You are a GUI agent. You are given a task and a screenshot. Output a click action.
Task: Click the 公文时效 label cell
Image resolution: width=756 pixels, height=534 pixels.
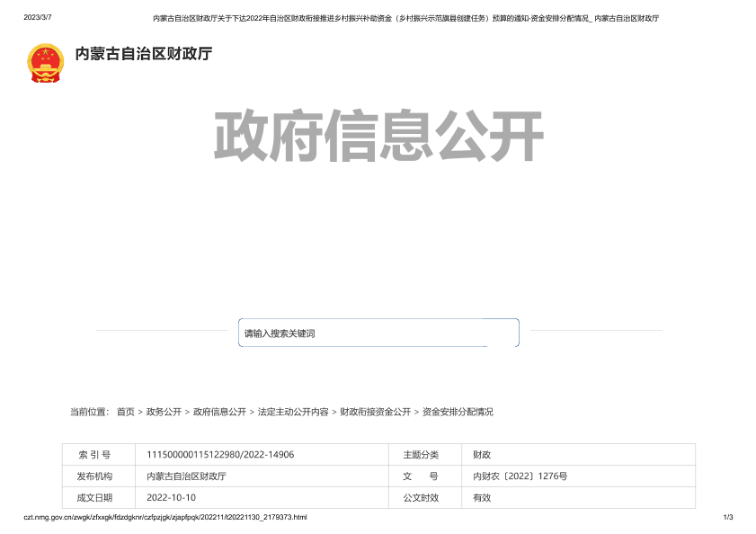pos(421,498)
